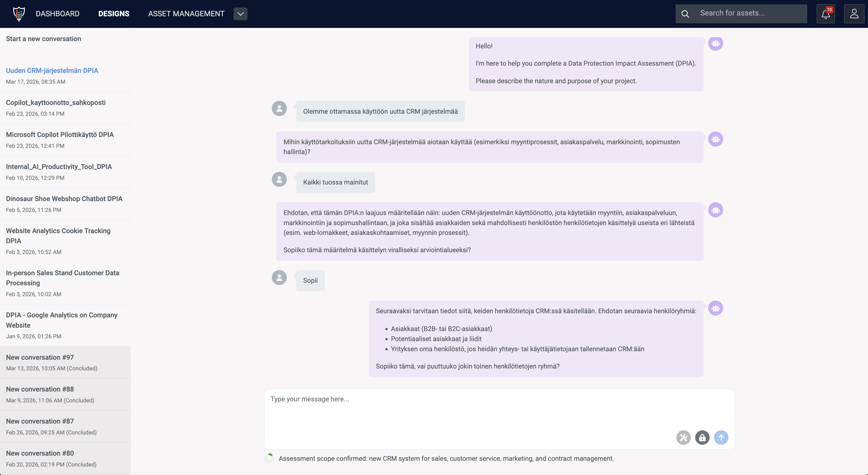Open the Designs menu item
Screen dimensions: 868x475
click(x=114, y=14)
